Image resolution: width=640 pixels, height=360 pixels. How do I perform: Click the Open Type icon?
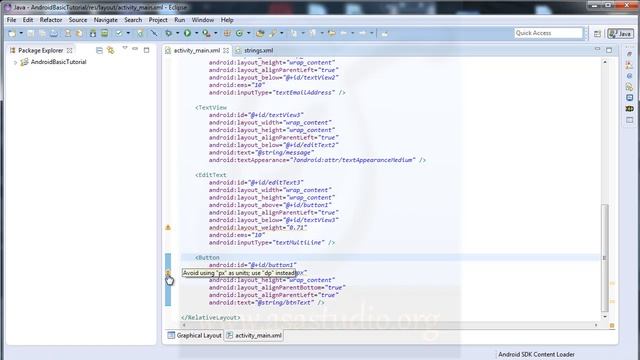click(260, 33)
